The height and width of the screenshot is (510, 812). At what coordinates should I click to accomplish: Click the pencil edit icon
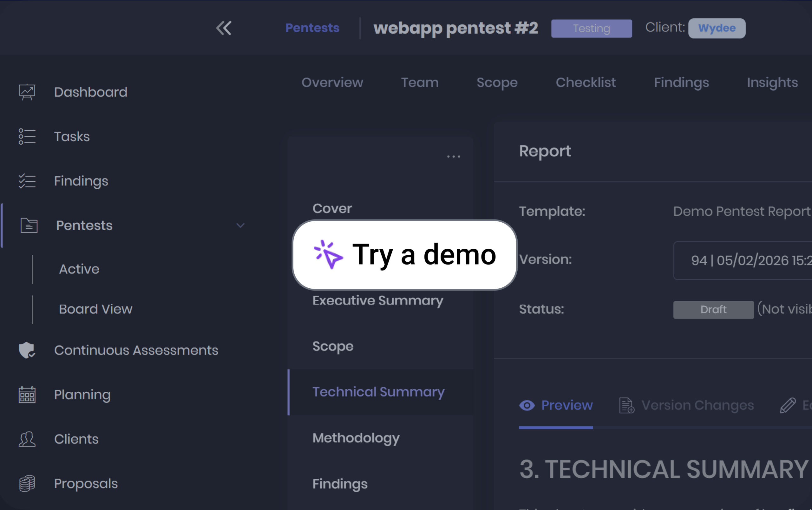788,405
